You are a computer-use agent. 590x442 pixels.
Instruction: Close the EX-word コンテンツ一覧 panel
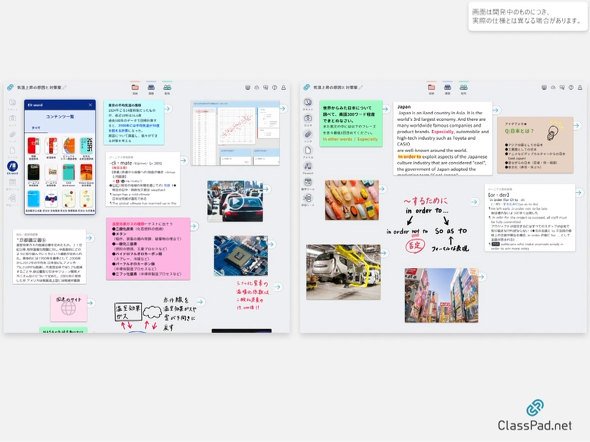90,105
